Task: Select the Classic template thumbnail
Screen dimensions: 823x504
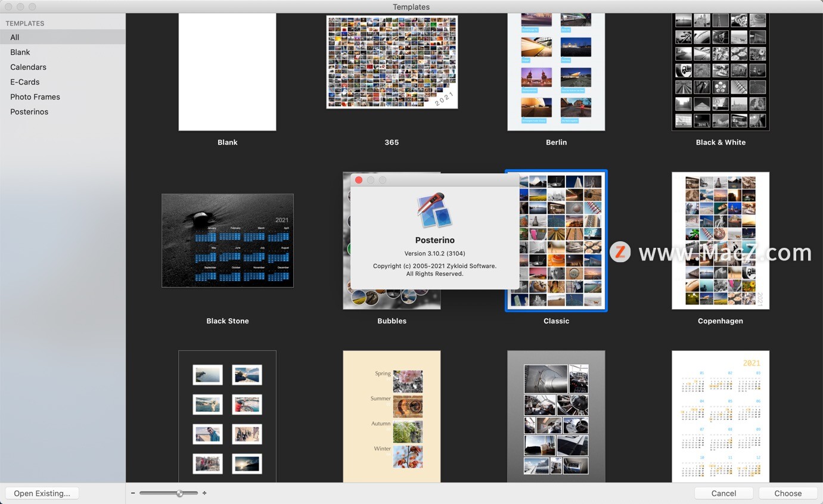Action: (x=556, y=241)
